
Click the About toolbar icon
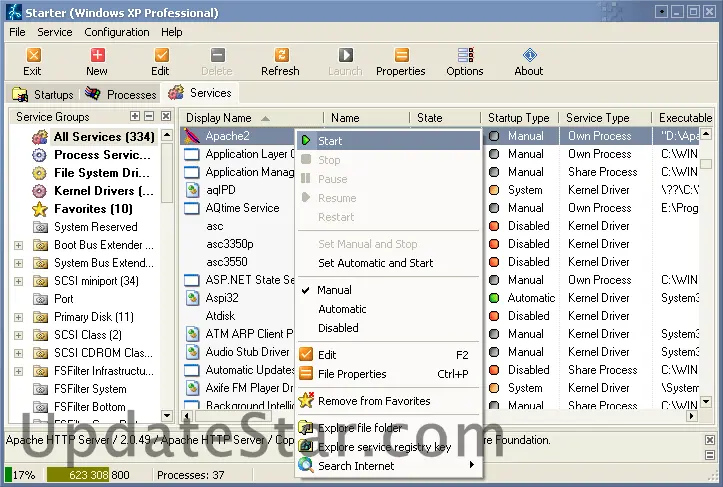[x=529, y=61]
